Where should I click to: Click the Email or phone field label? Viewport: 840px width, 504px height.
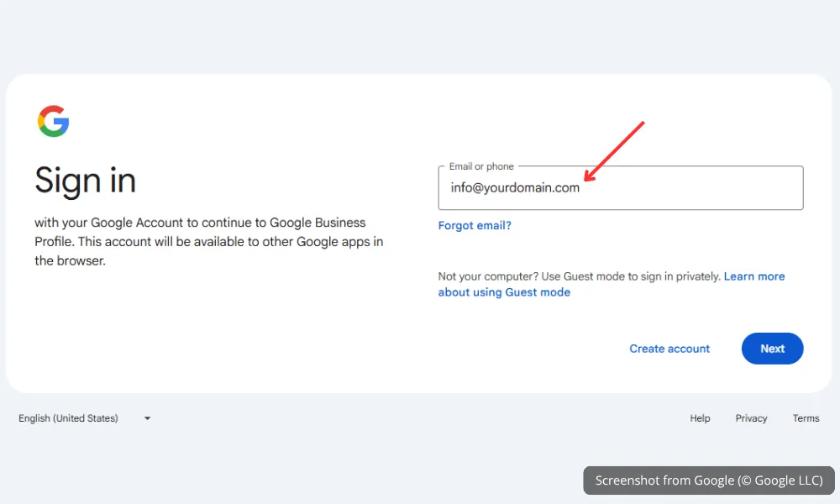[480, 166]
